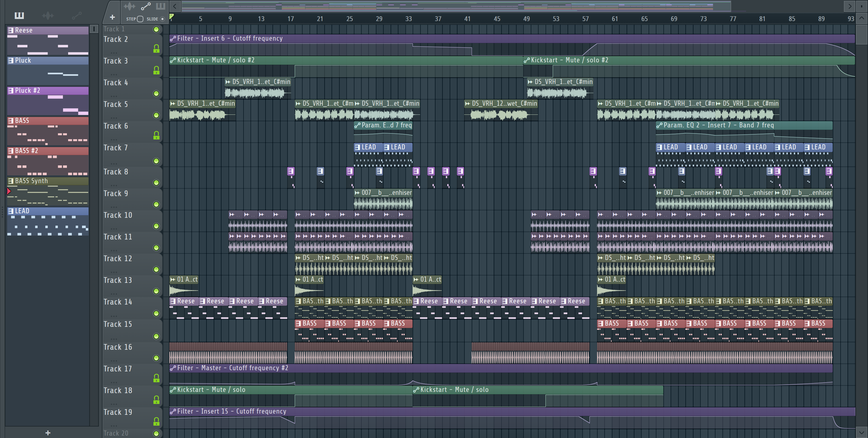This screenshot has height=438, width=868.
Task: Select automation clip focus icon
Action: pyautogui.click(x=146, y=6)
